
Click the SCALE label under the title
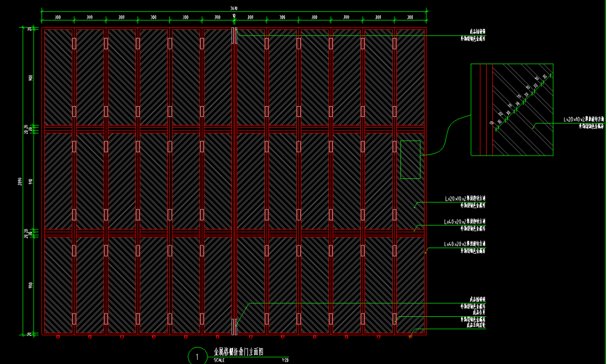point(219,360)
